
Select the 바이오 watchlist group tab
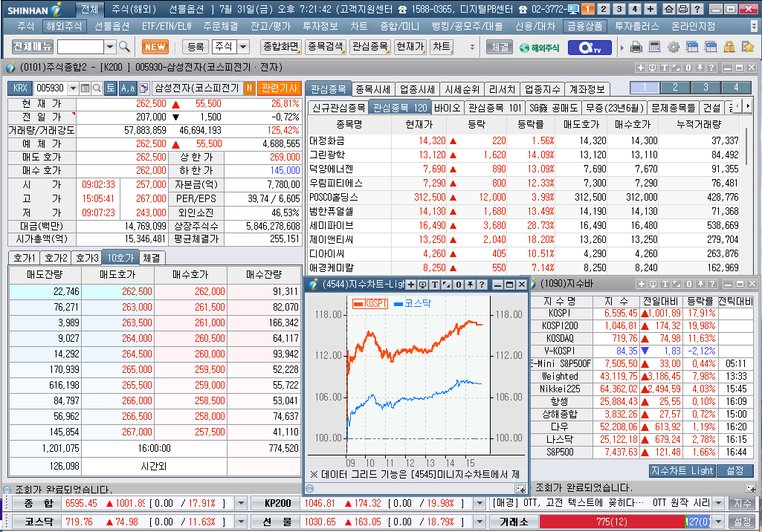click(x=447, y=108)
